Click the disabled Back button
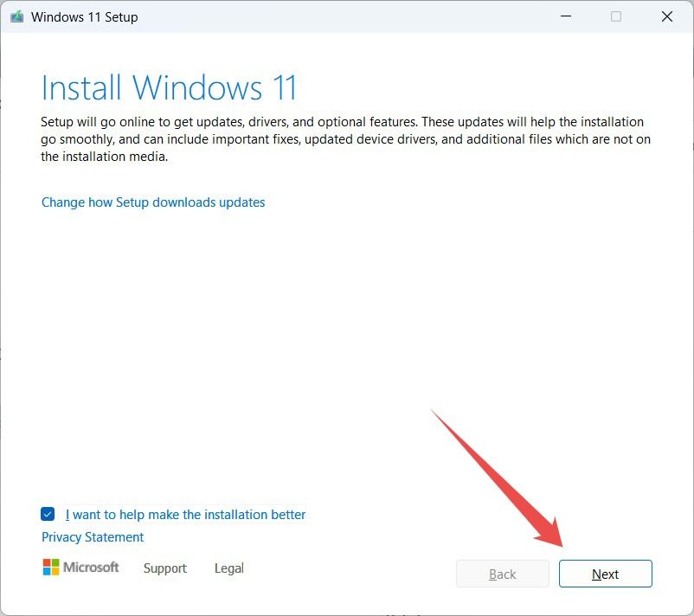 [503, 574]
